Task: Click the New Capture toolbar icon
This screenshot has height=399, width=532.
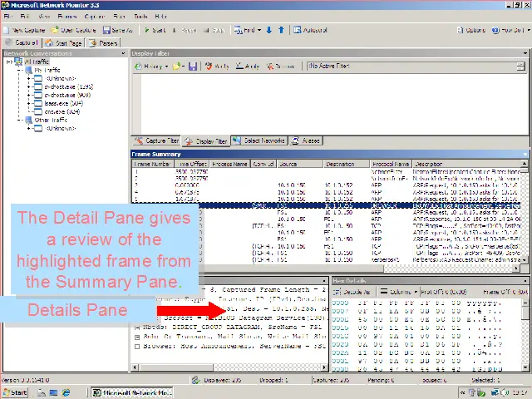Action: pos(6,30)
